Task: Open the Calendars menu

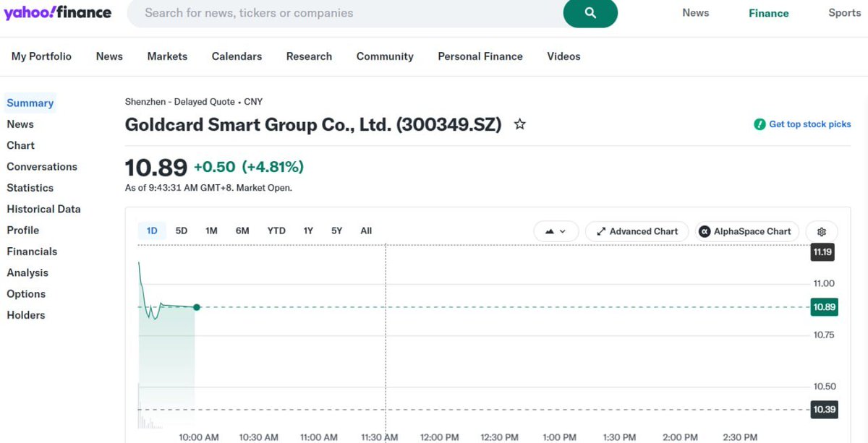Action: click(237, 56)
